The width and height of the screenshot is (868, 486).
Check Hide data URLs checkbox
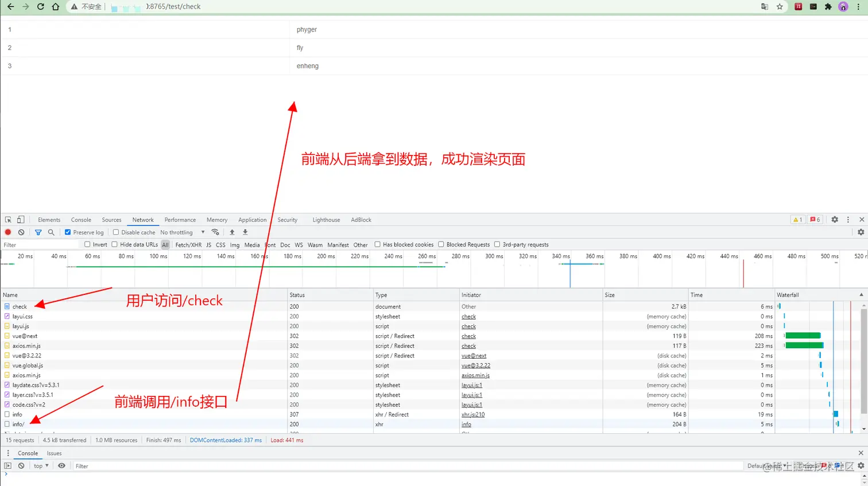115,244
